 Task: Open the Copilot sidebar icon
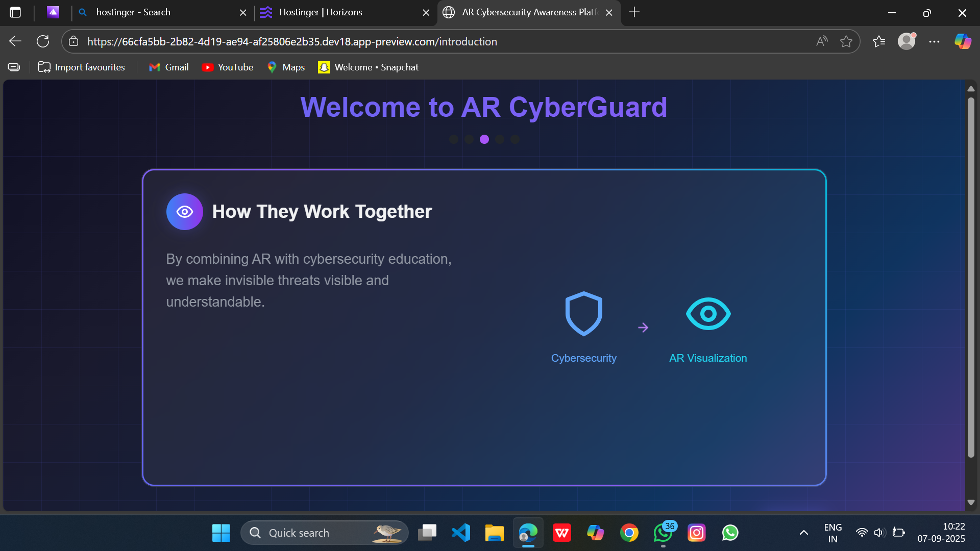point(963,41)
